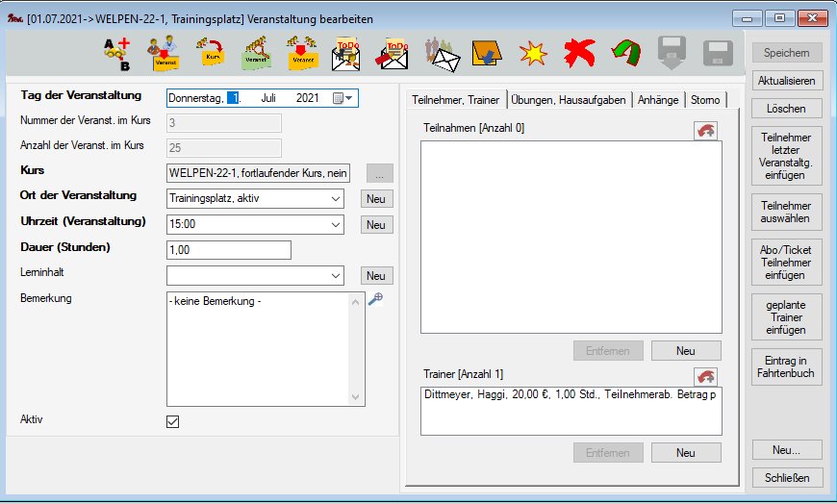
Task: Open the Storno tab
Action: tap(705, 100)
